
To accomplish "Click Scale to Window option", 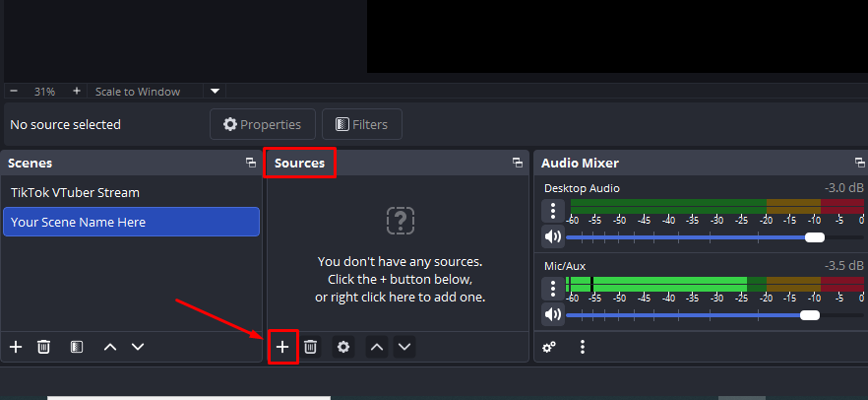I will coord(138,92).
